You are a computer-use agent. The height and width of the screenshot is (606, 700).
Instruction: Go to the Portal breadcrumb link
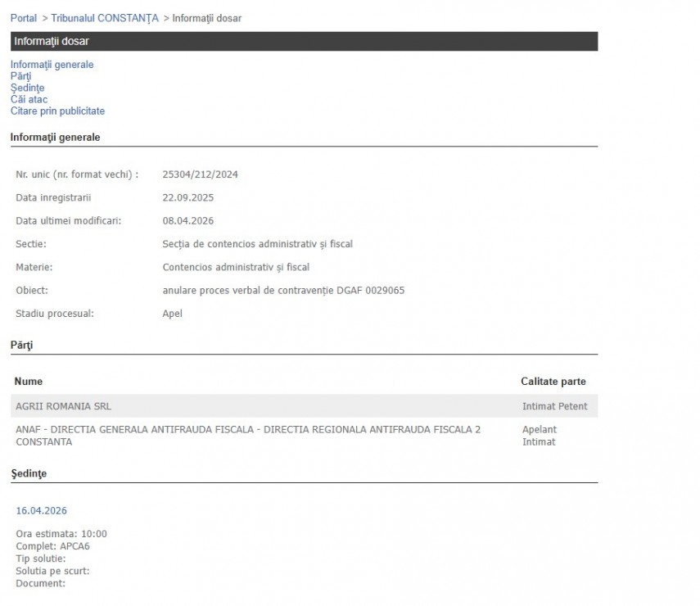pos(23,18)
